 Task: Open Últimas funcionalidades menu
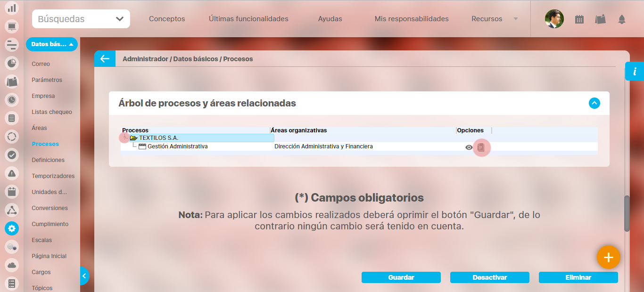[x=248, y=19]
